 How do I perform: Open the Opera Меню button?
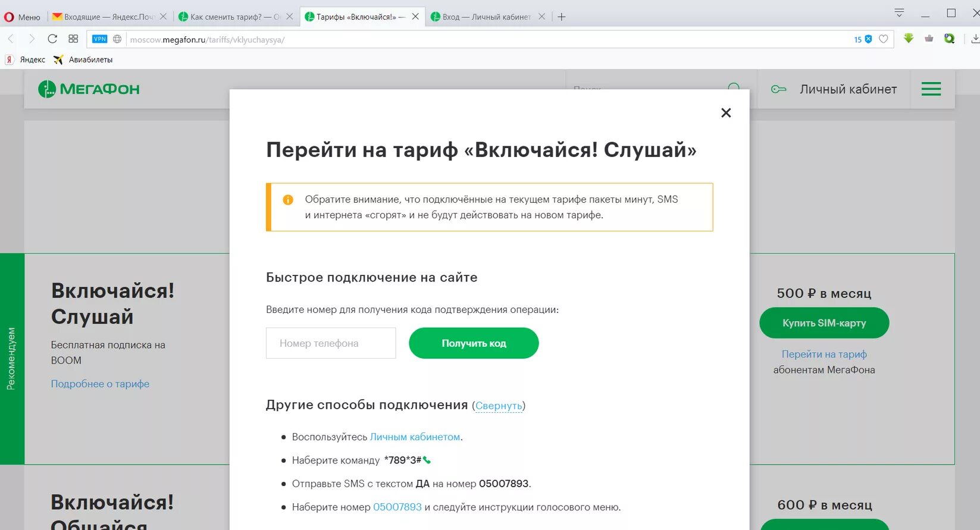pos(22,17)
